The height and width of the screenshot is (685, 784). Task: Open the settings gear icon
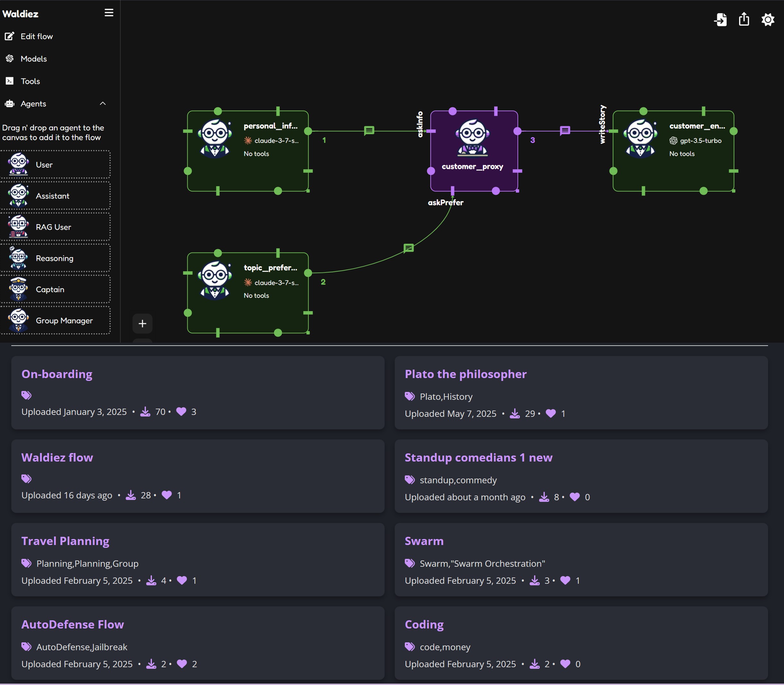(768, 20)
